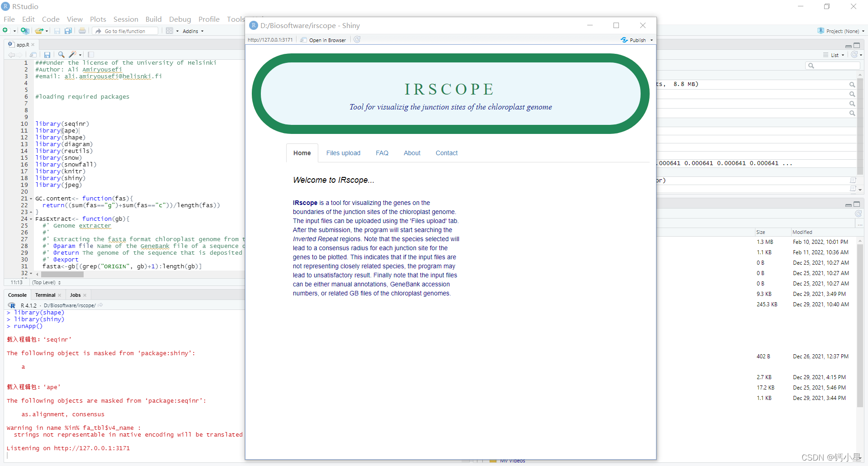Open an existing file via folder icon
Viewport: 868px width, 466px height.
click(x=38, y=30)
